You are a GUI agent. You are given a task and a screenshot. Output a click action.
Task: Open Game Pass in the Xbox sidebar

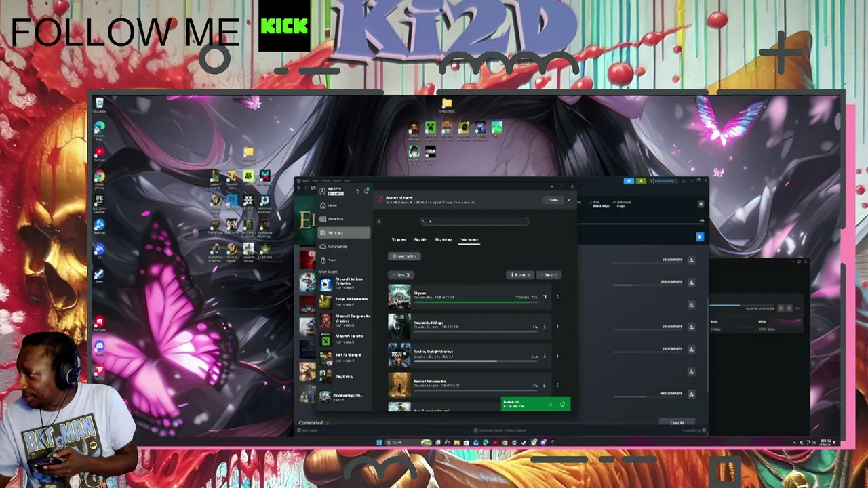point(344,219)
